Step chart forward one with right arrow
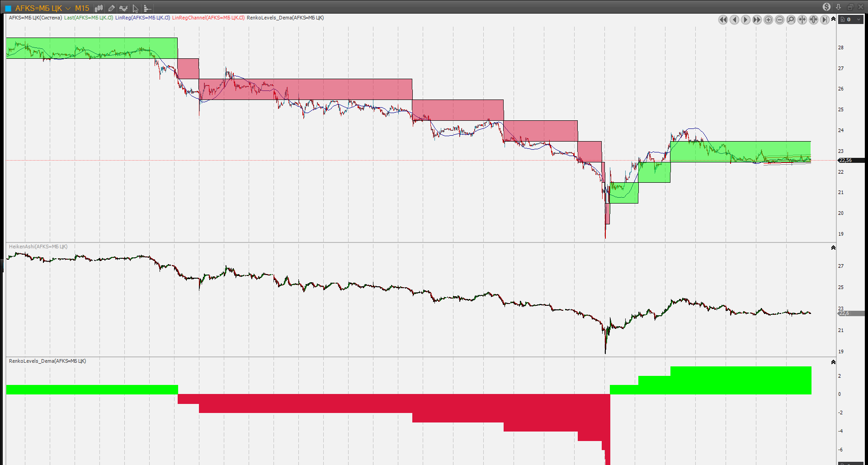 click(x=745, y=19)
